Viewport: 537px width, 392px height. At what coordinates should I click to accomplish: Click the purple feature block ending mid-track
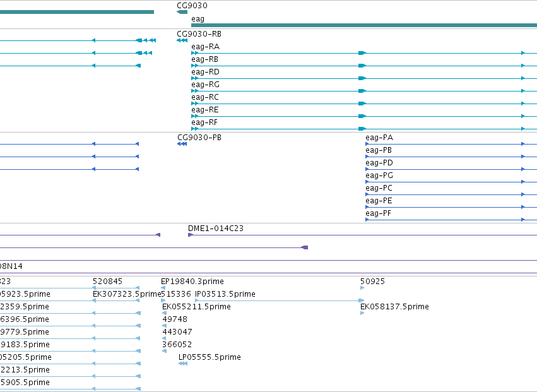click(304, 247)
